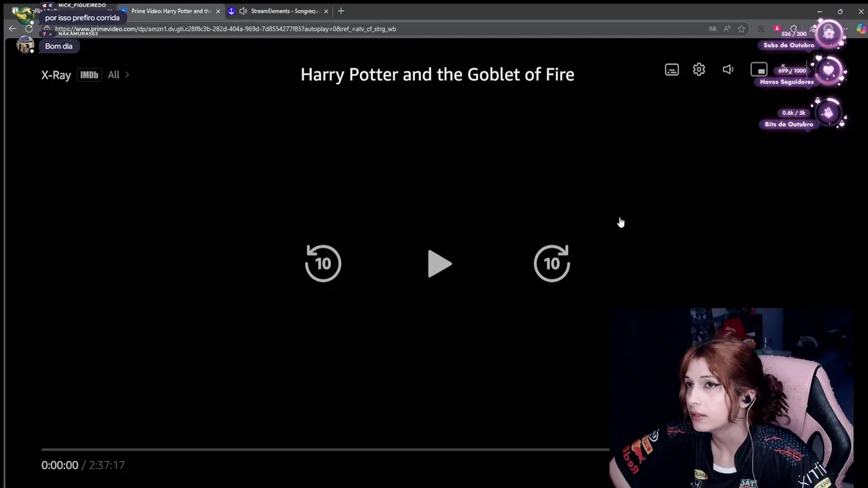Open subtitles and audio options

coord(671,70)
